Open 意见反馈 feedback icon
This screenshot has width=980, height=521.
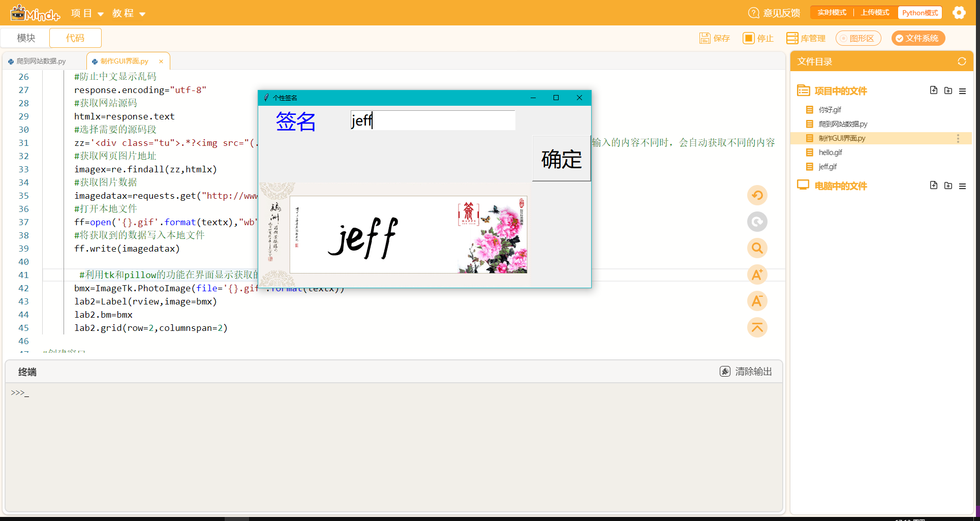tap(753, 13)
